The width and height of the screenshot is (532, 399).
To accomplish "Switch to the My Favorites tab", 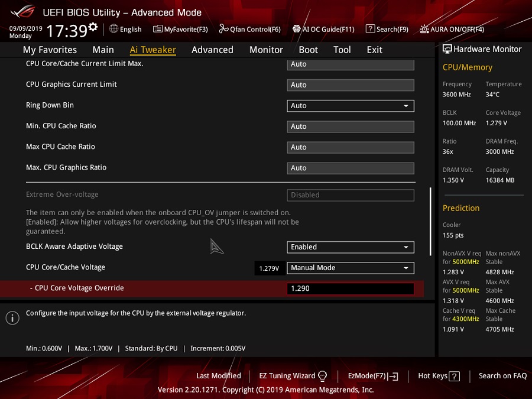I will (x=50, y=50).
